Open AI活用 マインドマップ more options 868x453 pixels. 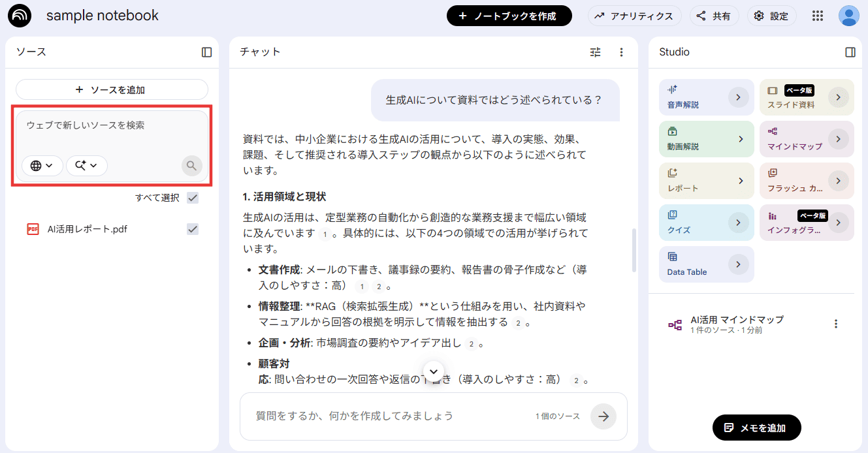coord(836,324)
